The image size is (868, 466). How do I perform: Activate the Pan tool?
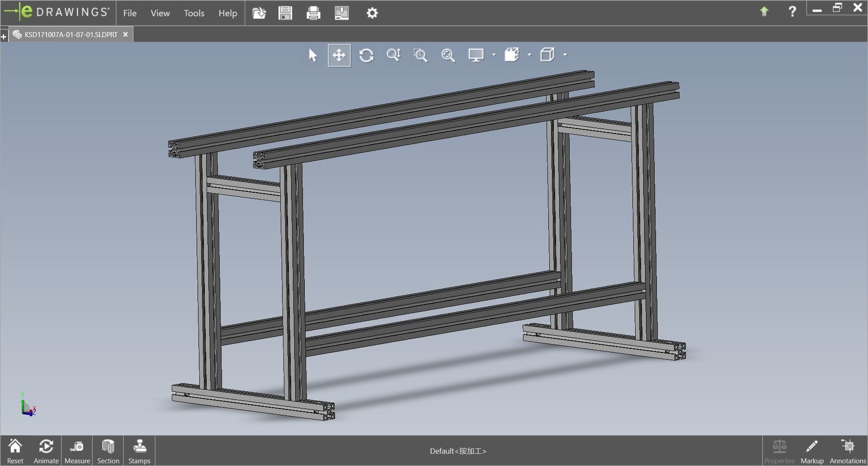[339, 55]
